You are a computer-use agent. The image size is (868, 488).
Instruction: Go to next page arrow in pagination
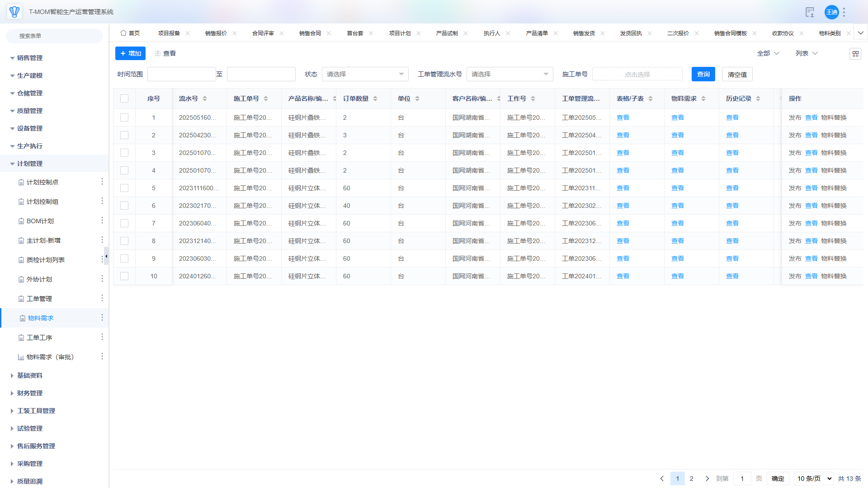click(x=707, y=479)
